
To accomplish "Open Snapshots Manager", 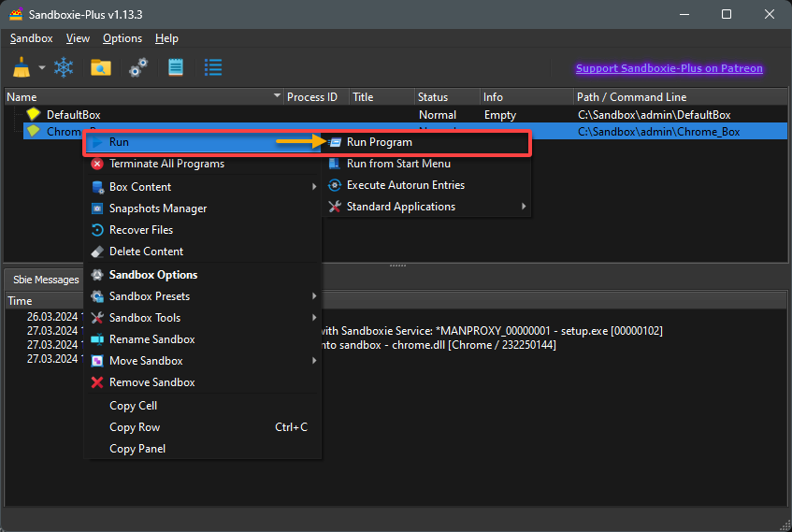I will pyautogui.click(x=203, y=208).
